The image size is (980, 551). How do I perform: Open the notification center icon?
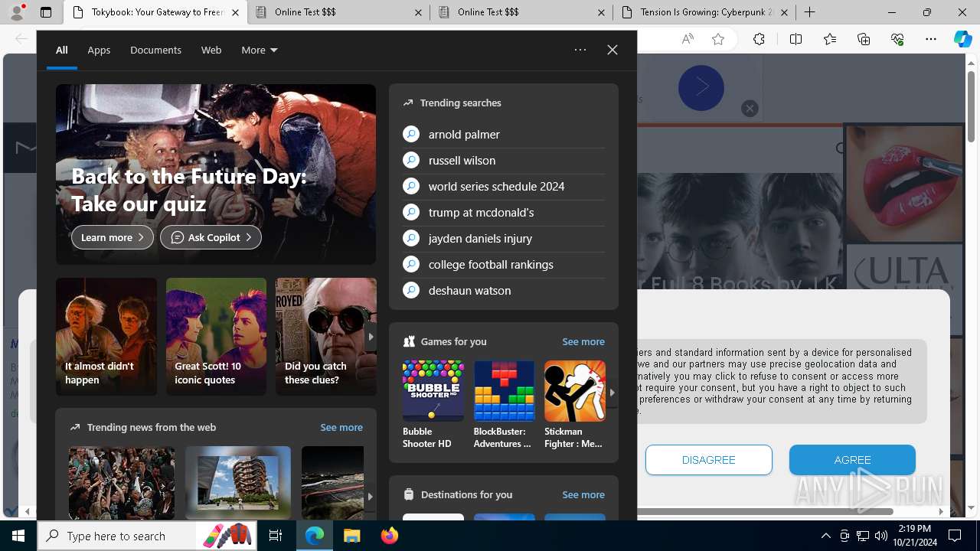tap(955, 536)
